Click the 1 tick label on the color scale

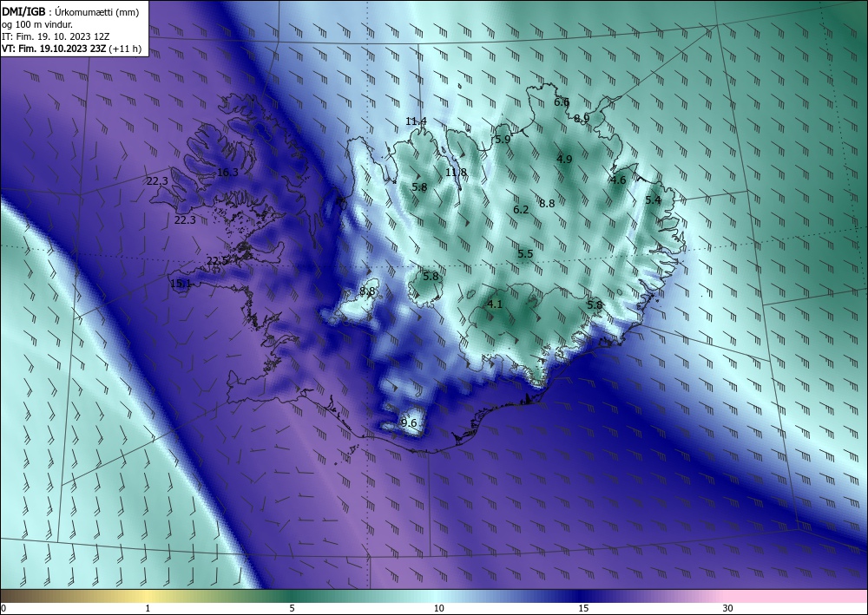[148, 608]
